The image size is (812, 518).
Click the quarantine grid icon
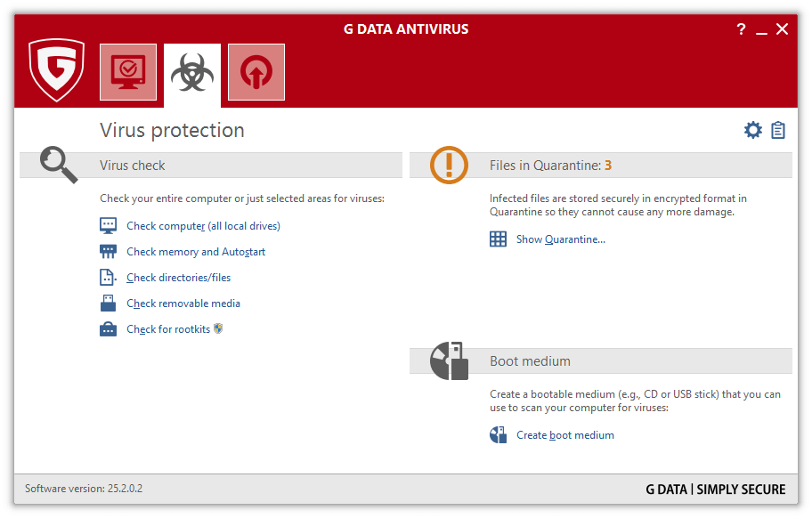(x=499, y=239)
